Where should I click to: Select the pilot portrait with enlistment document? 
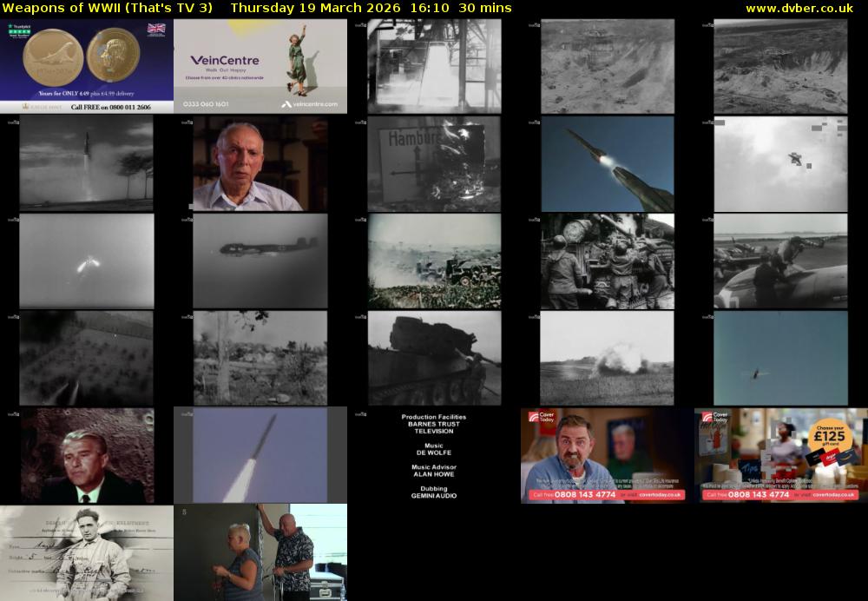[x=87, y=552]
